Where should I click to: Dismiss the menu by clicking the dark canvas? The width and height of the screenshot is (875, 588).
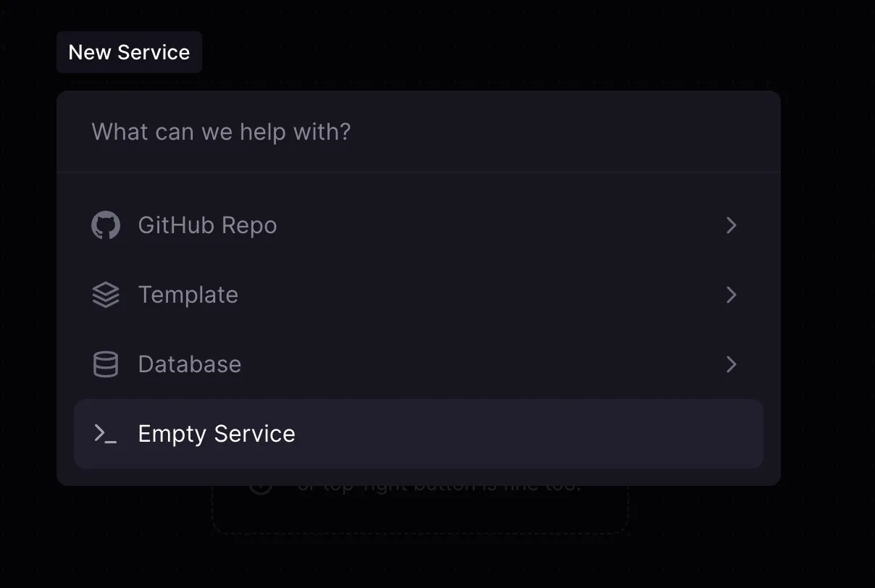coord(826,290)
